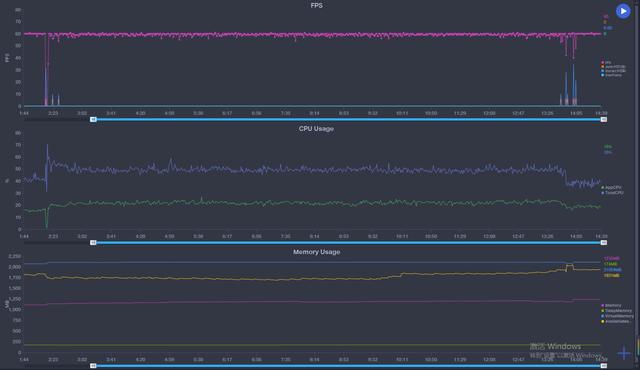Click left handle of CPU Usage range slider

tap(93, 243)
